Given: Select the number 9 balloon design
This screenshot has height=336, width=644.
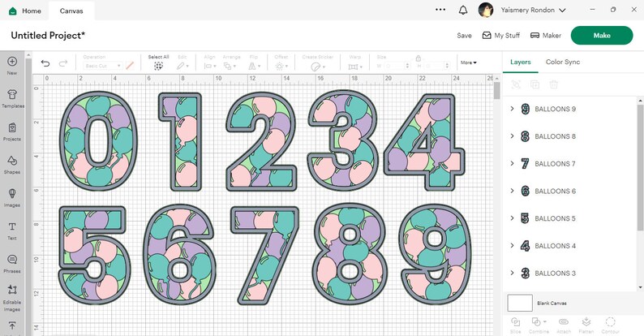Looking at the screenshot, I should (x=436, y=254).
